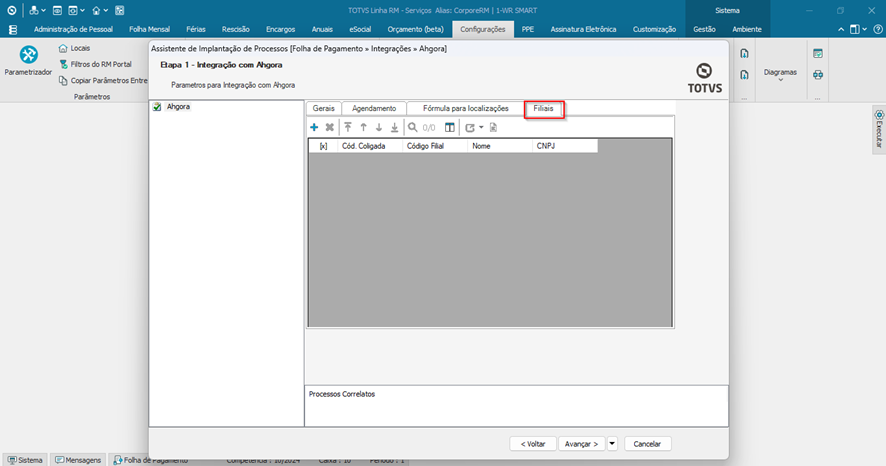Click the connected-boxes ribbon icon
The width and height of the screenshot is (886, 466).
(818, 75)
